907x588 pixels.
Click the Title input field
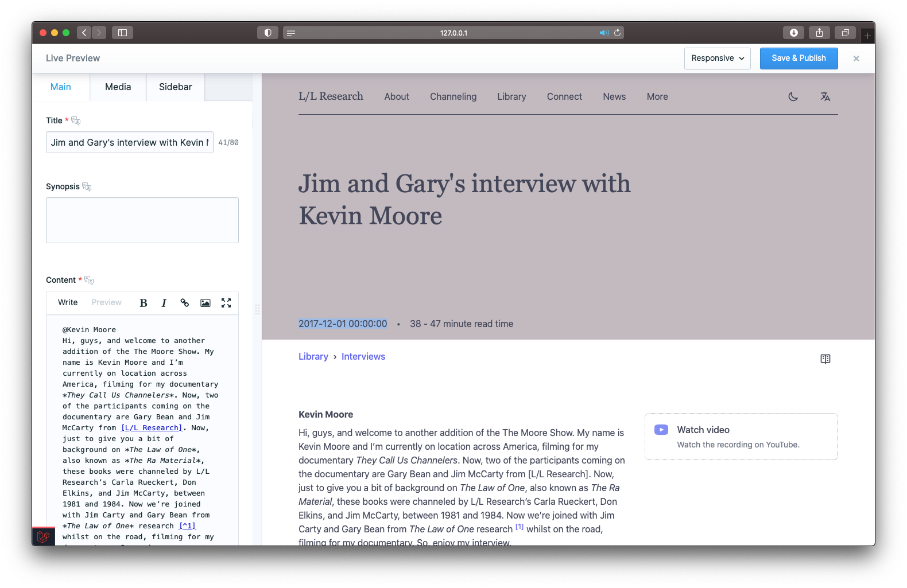tap(130, 142)
